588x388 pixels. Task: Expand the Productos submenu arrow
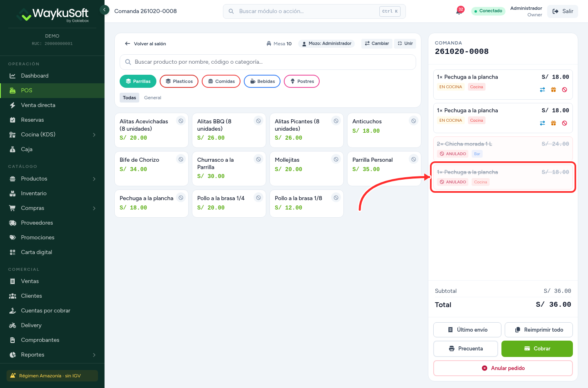coord(94,178)
